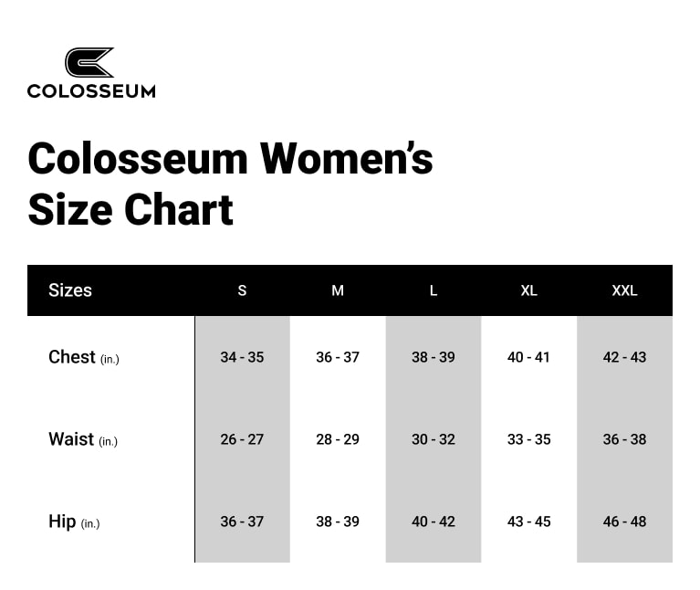
Task: Click the 33 - 35 waist cell
Action: coord(528,439)
